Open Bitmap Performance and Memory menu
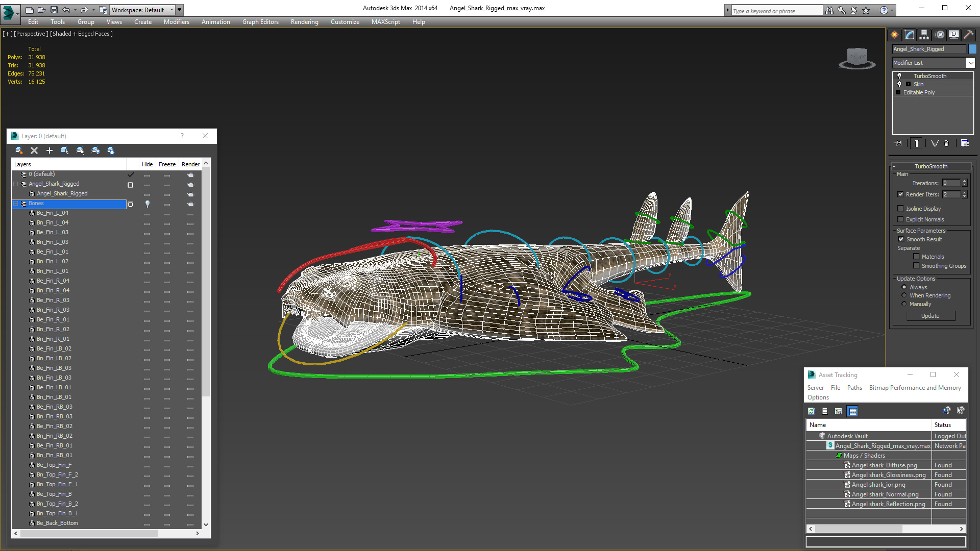This screenshot has height=551, width=980. [x=915, y=388]
